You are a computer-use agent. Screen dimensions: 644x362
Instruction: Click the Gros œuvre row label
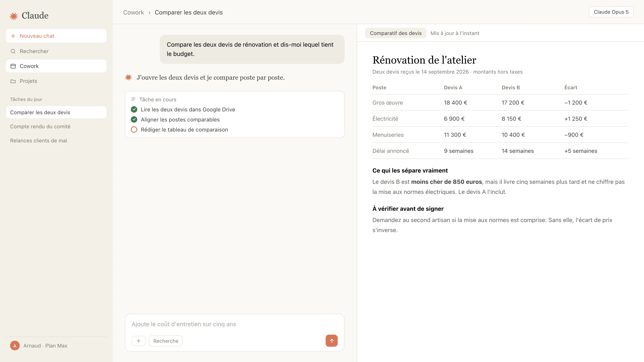pyautogui.click(x=387, y=103)
